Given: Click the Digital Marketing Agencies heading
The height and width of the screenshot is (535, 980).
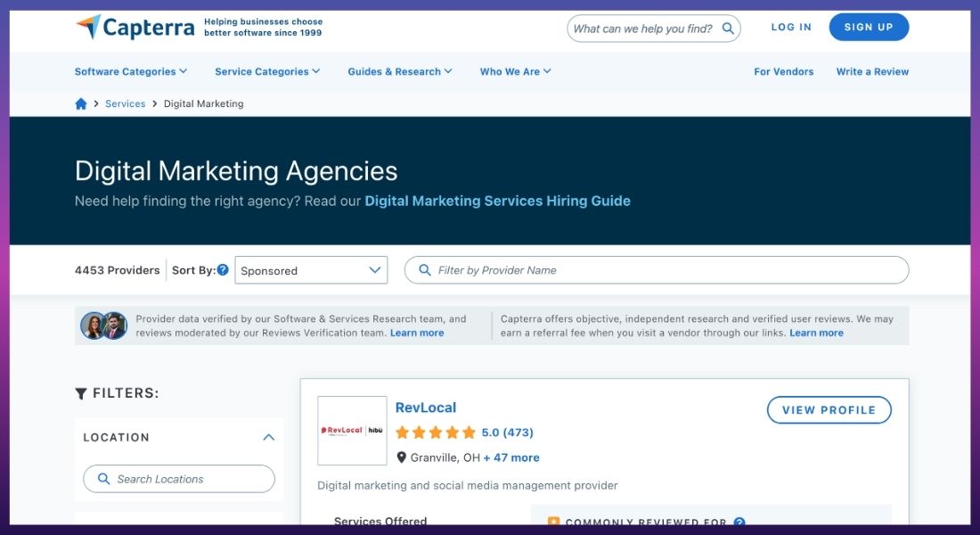Looking at the screenshot, I should 236,171.
